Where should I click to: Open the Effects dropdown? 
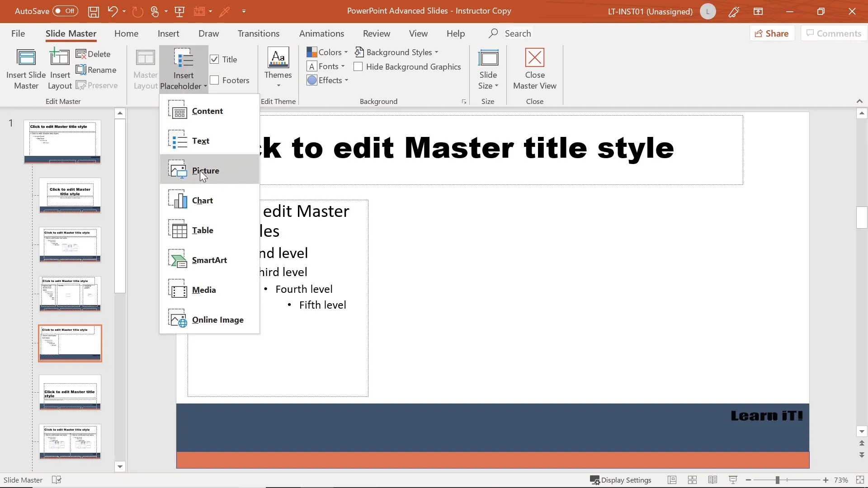coord(327,80)
